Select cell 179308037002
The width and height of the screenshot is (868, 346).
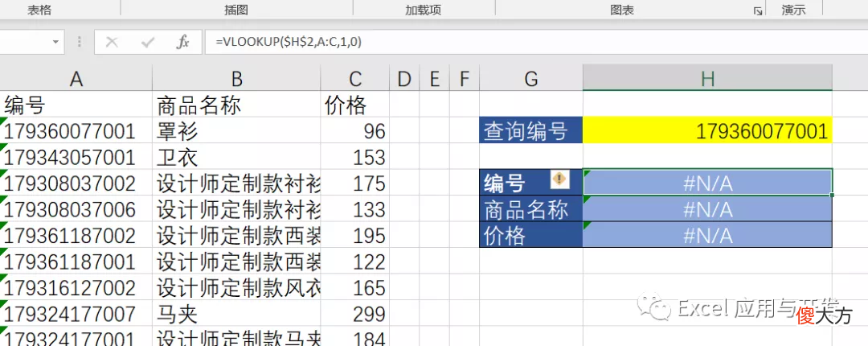(x=76, y=183)
